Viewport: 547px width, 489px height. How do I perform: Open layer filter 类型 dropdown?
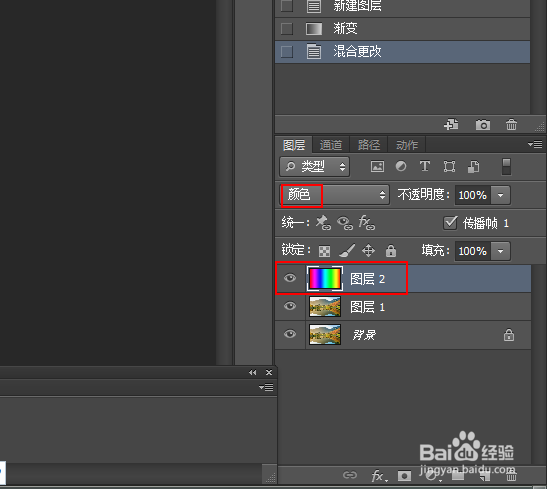tap(314, 167)
